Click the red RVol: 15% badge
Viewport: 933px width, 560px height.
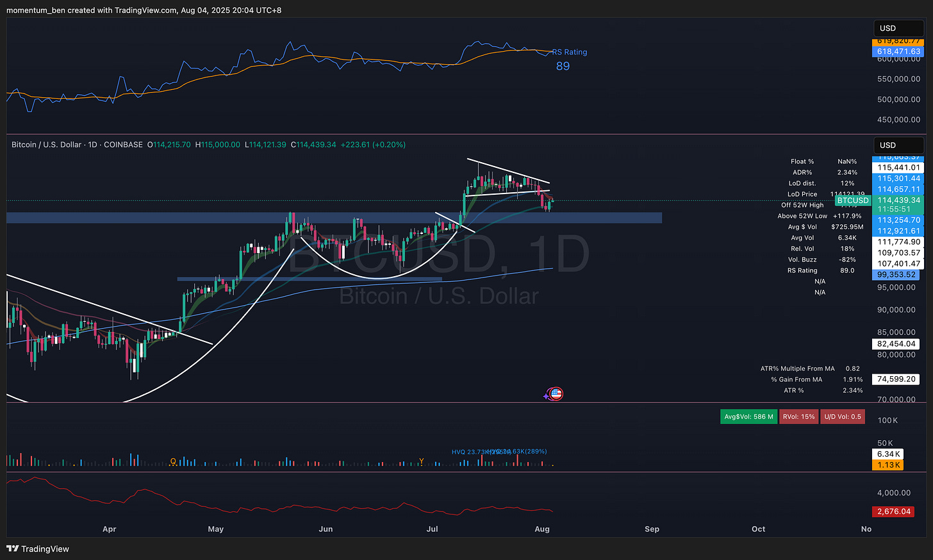click(798, 416)
